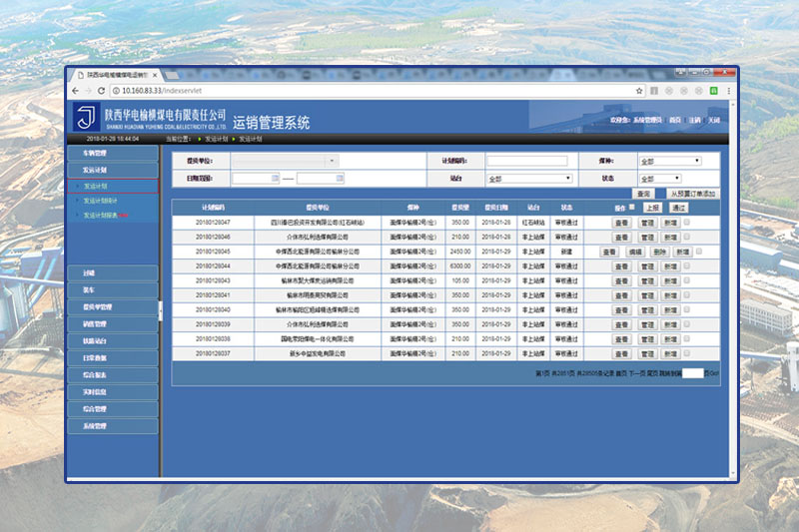
Task: Open the Chrome three-dot menu
Action: click(729, 90)
